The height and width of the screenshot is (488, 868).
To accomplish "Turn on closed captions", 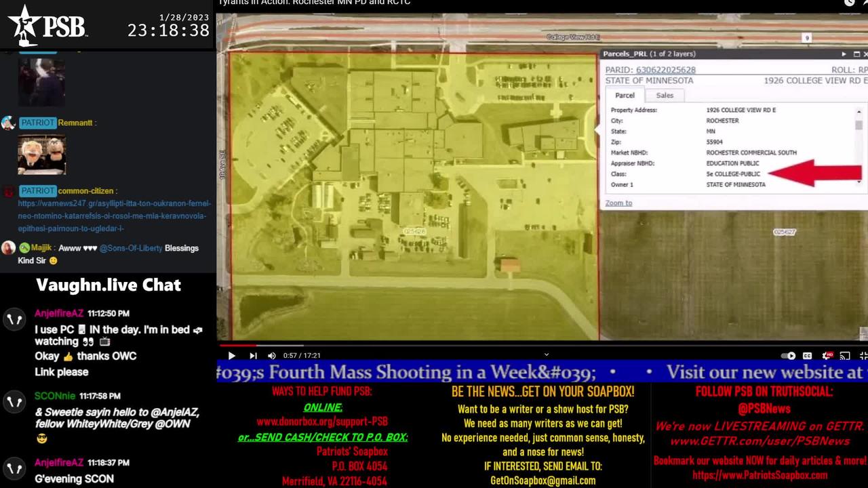I will tap(808, 355).
